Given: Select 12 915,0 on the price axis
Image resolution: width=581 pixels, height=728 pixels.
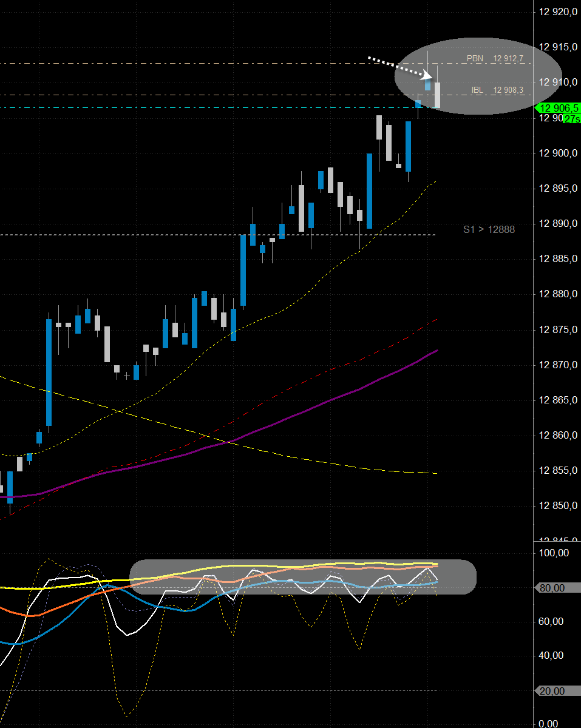Looking at the screenshot, I should pos(557,47).
